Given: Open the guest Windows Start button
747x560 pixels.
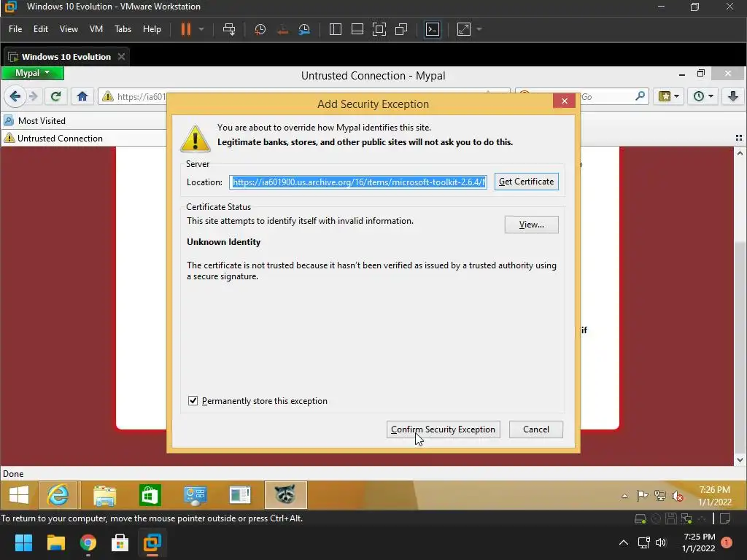Looking at the screenshot, I should [x=18, y=495].
